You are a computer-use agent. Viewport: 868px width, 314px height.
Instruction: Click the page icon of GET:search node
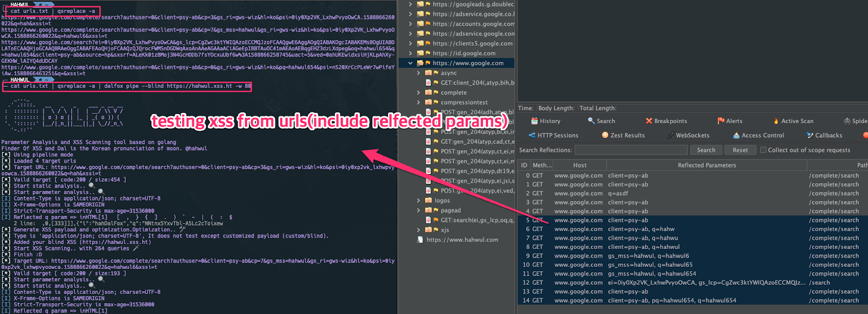coord(429,220)
